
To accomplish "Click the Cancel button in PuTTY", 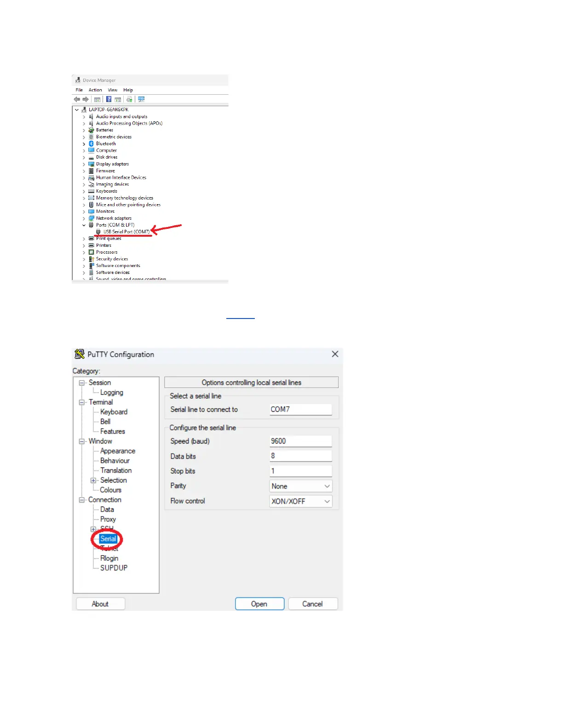I will [x=313, y=604].
